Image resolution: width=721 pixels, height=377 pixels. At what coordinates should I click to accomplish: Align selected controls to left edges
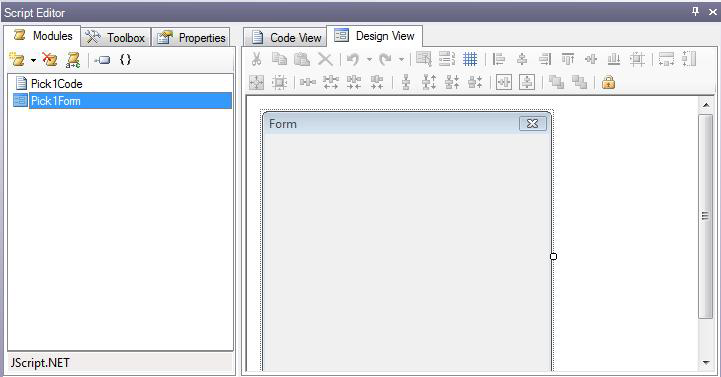coord(498,59)
